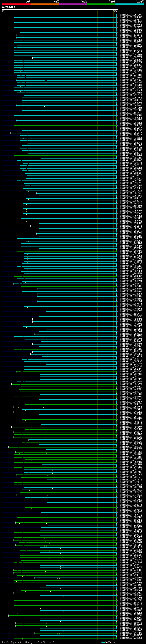Select the UniRef100_Q68UW2 label
The width and height of the screenshot is (146, 644).
click(x=131, y=103)
